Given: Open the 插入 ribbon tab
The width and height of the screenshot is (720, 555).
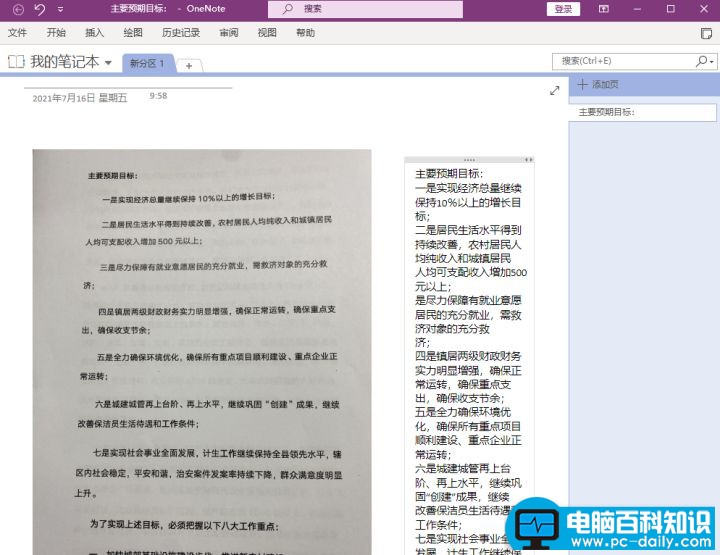Looking at the screenshot, I should pyautogui.click(x=95, y=33).
